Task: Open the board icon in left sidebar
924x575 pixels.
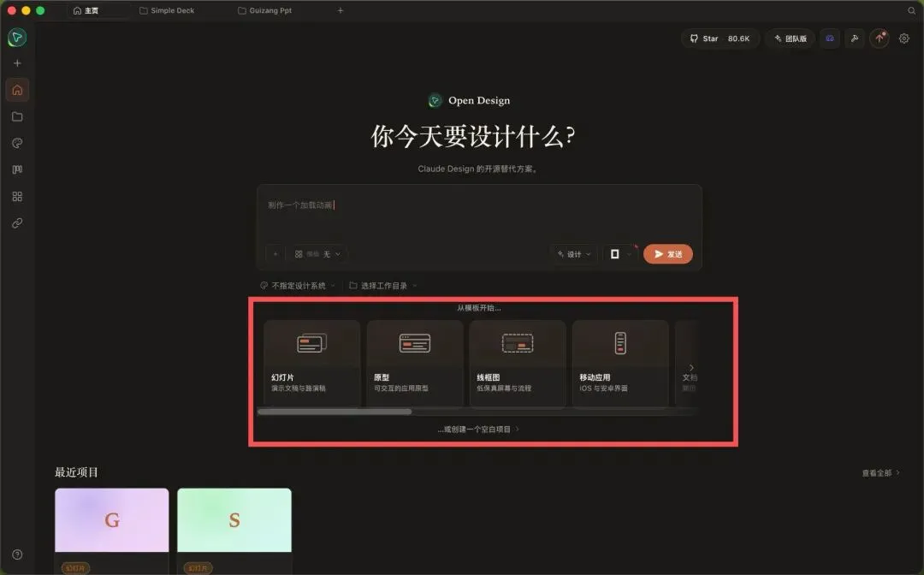Action: 17,169
